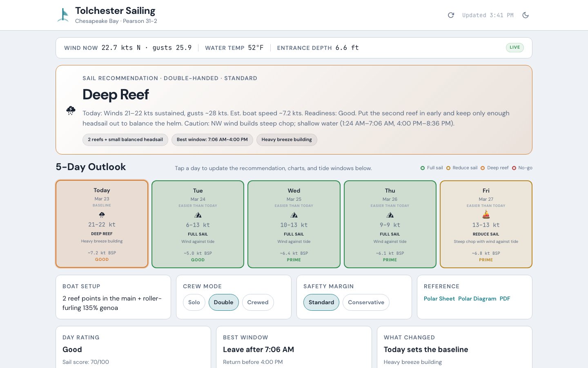Viewport: 588px width, 368px height.
Task: Switch to the Thu Mar 26 forecast
Action: pos(390,224)
